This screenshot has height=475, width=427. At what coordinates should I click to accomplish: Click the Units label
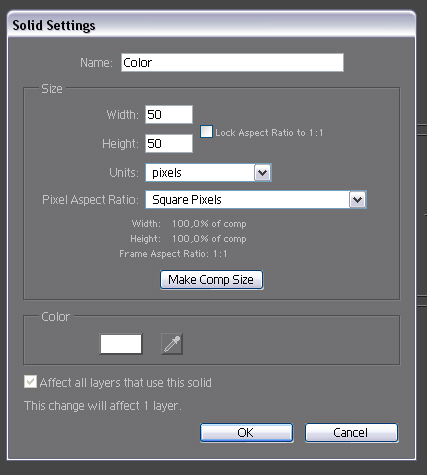click(124, 173)
